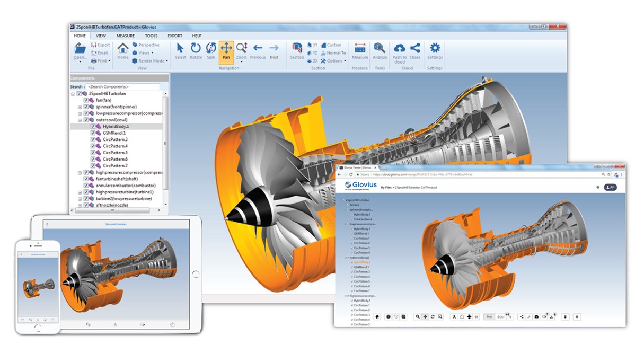
Task: Open the EXPORT ribbon tab
Action: click(x=175, y=36)
